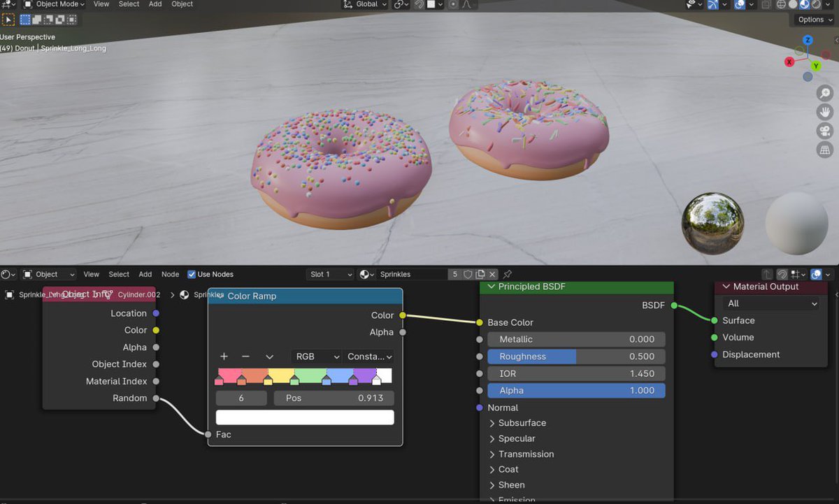Select rendered viewport shading

click(815, 4)
